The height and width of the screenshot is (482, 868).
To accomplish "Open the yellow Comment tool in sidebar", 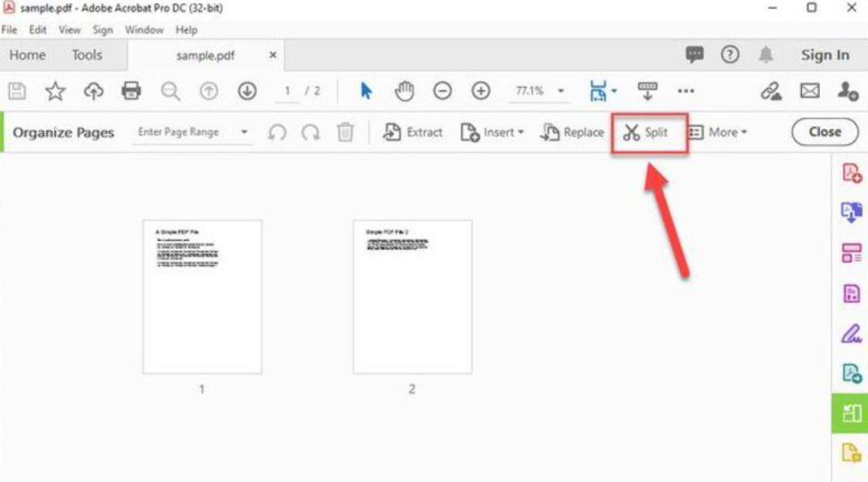I will click(852, 454).
